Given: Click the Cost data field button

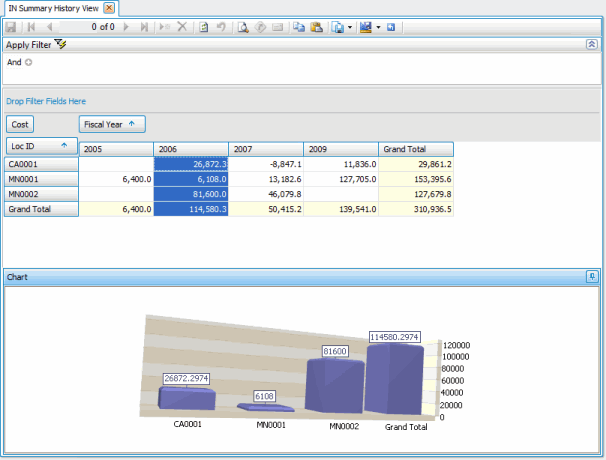Looking at the screenshot, I should click(20, 124).
